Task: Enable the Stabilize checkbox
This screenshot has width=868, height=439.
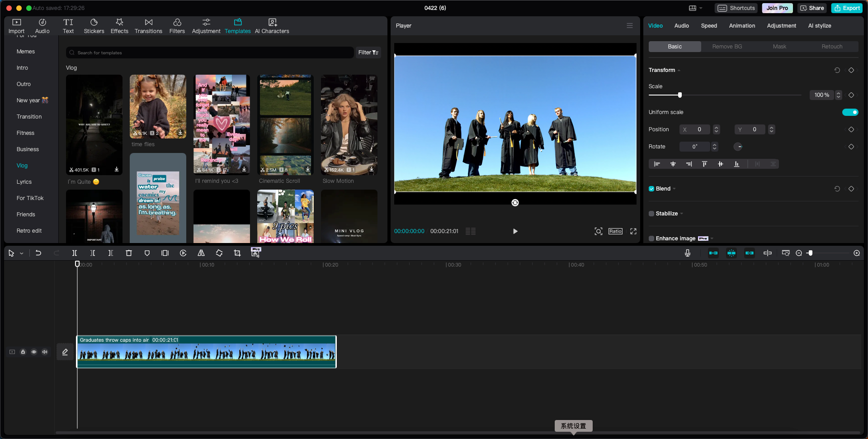Action: coord(651,214)
